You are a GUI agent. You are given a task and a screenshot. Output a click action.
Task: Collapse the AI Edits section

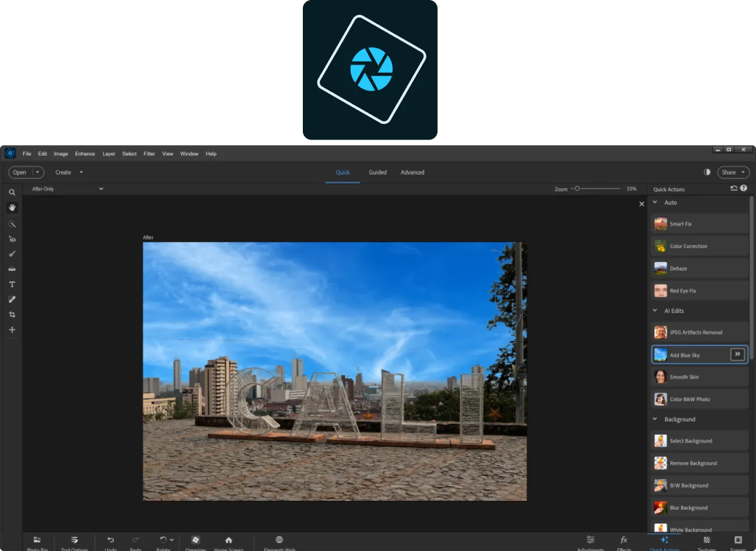(655, 311)
